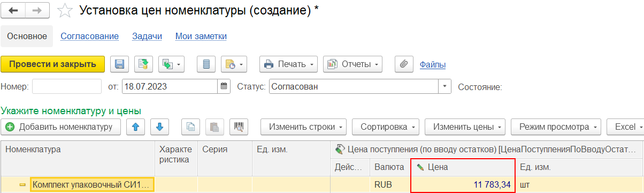Expand the Статус dropdown list
The height and width of the screenshot is (193, 644).
[x=445, y=86]
